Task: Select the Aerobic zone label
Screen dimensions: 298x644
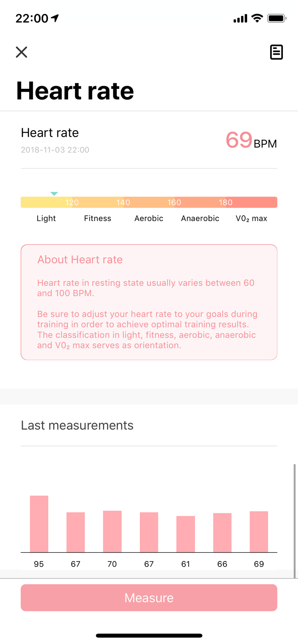Action: (x=149, y=218)
